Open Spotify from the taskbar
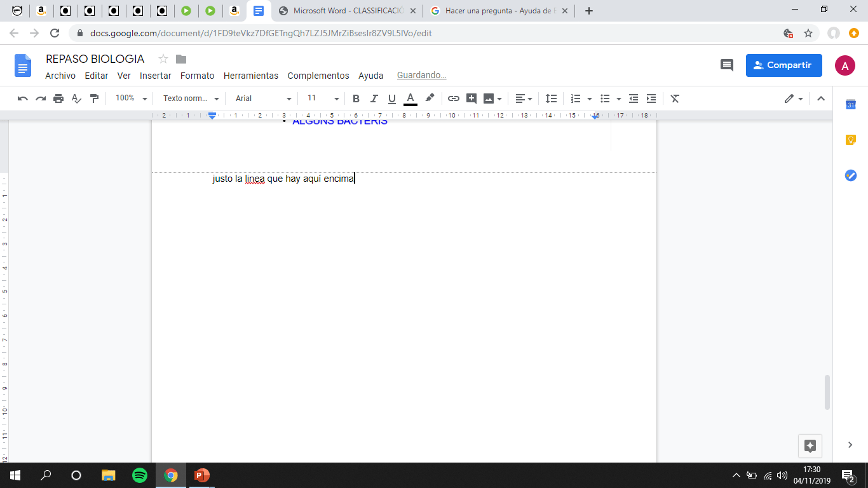This screenshot has height=488, width=868. [x=140, y=475]
